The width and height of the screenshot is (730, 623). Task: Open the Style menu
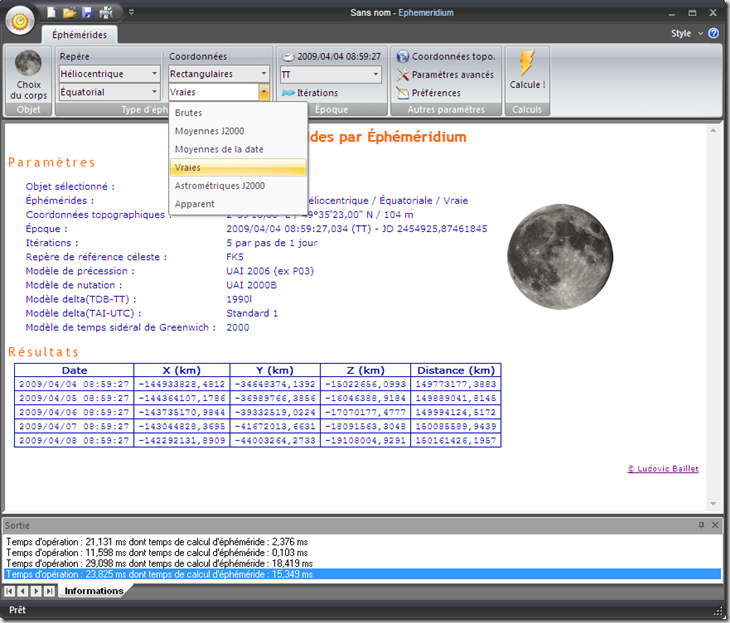tap(687, 34)
